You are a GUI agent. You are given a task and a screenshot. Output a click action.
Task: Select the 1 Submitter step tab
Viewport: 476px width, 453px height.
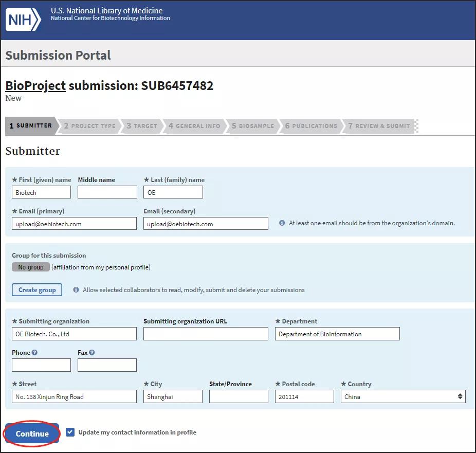[x=31, y=125]
